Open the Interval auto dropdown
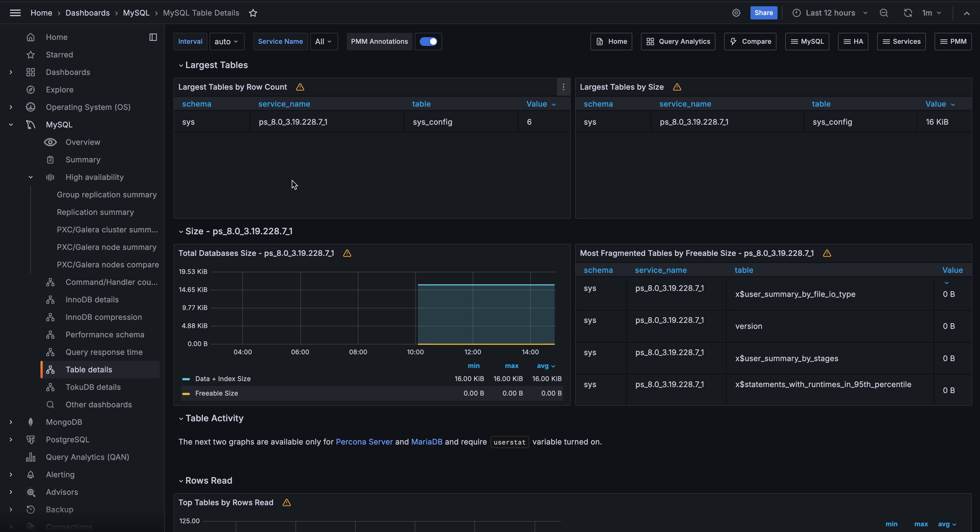Screen dimensions: 980x532 coord(226,42)
